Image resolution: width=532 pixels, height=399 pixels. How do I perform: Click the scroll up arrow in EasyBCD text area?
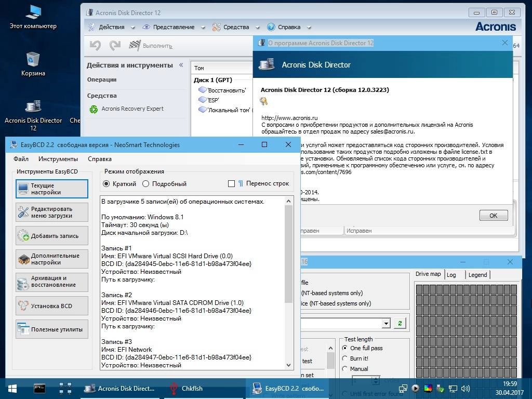(x=288, y=201)
